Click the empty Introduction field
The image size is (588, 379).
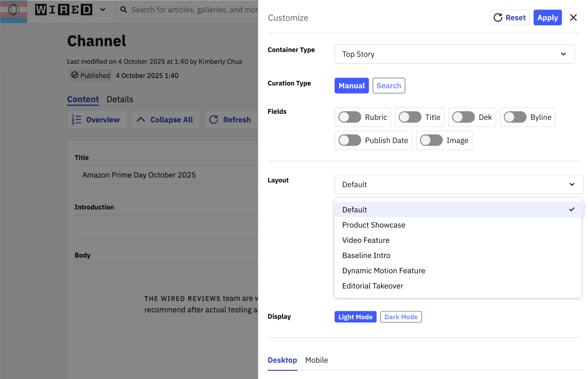pos(166,227)
